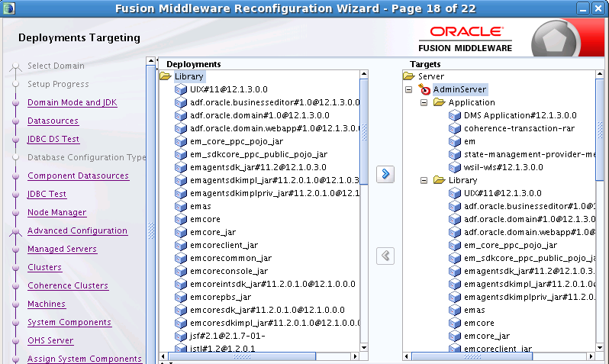Click icon beside emcoreclient_jar in Deployments
This screenshot has height=364, width=609.
(181, 245)
